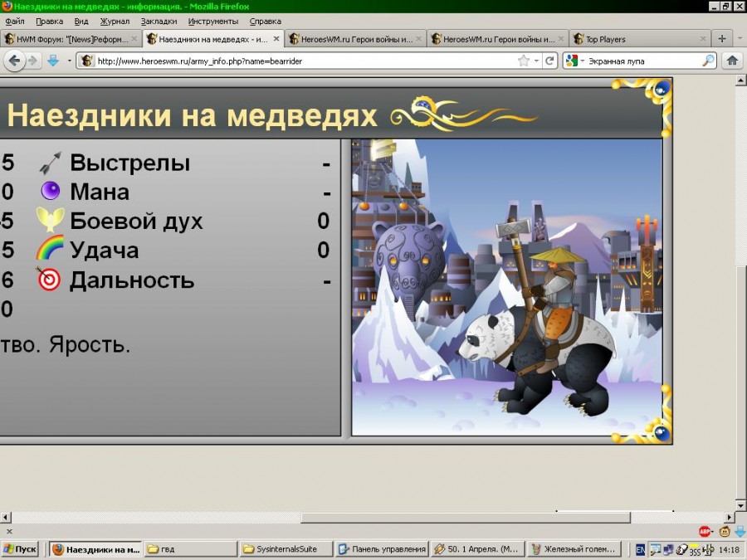This screenshot has height=560, width=747.
Task: Switch to 50. 1 Апреля taskbar window
Action: click(477, 549)
